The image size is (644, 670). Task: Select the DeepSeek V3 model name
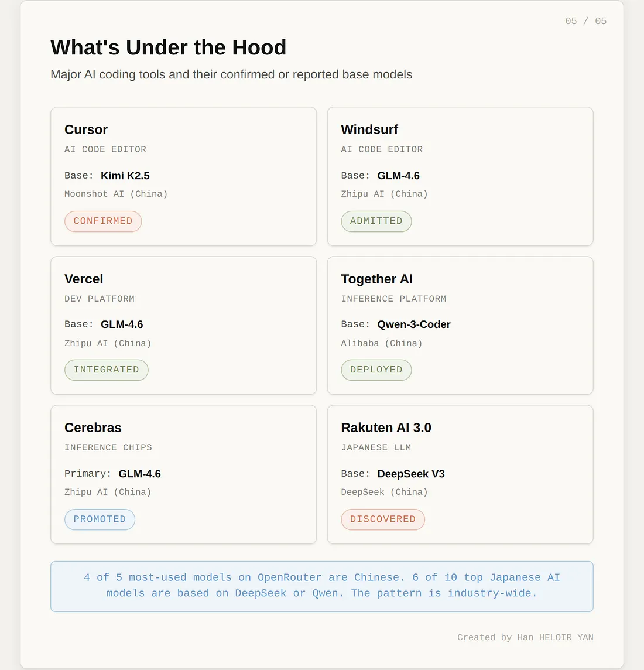tap(411, 474)
